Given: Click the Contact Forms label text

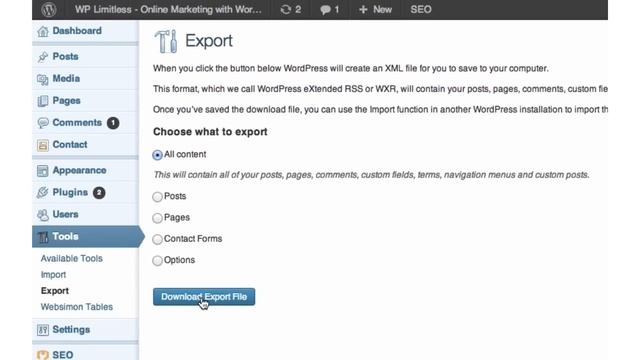Looking at the screenshot, I should pyautogui.click(x=193, y=238).
